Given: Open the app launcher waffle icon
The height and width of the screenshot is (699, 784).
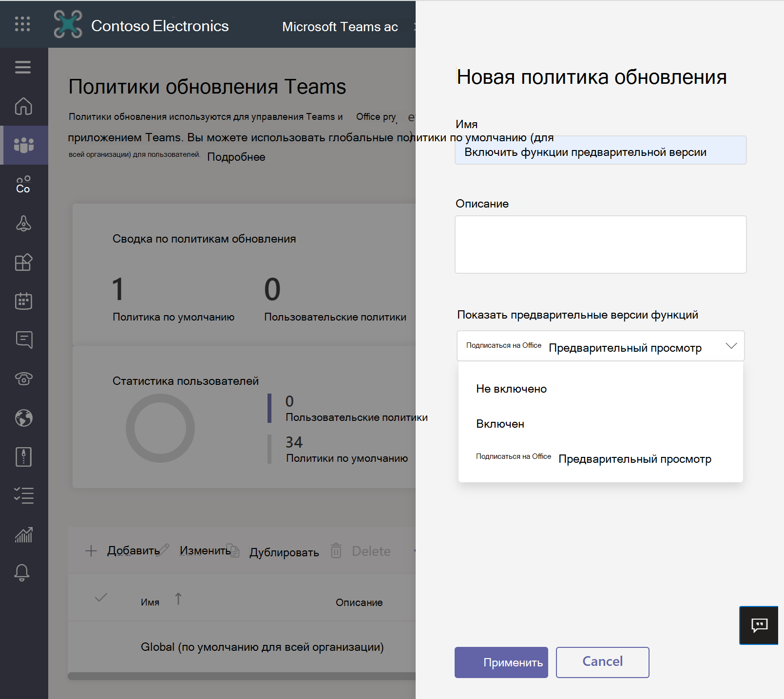Looking at the screenshot, I should coord(22,24).
